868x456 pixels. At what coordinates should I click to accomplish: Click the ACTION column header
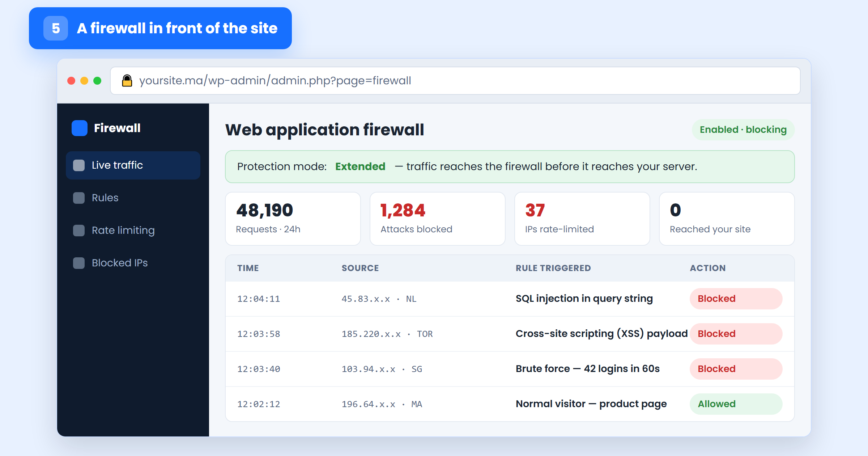click(x=708, y=268)
